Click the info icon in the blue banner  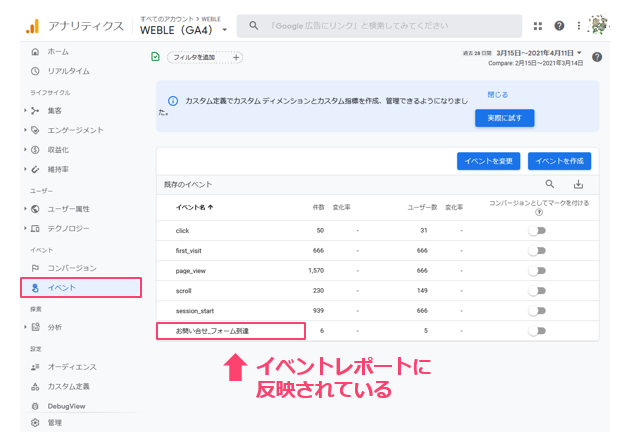click(x=173, y=101)
